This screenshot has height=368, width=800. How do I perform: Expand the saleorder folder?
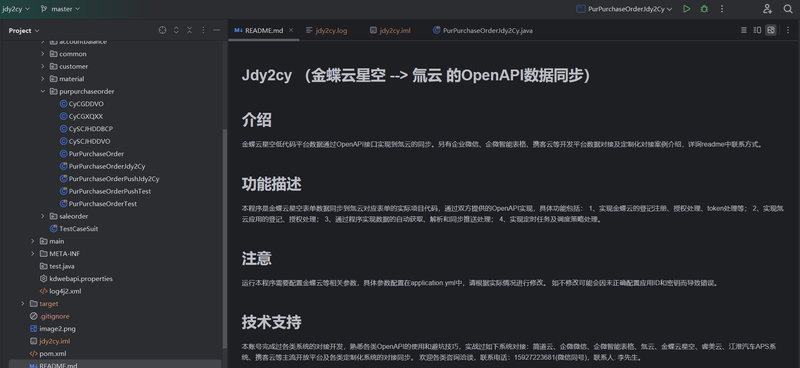[x=43, y=216]
